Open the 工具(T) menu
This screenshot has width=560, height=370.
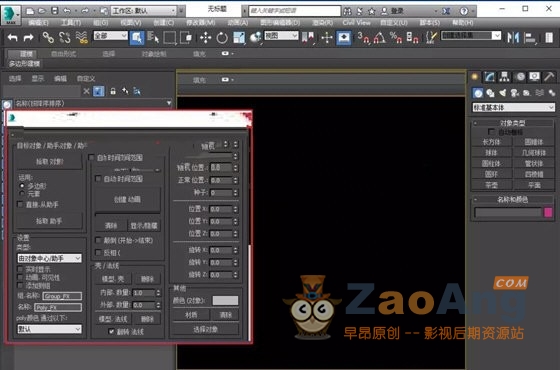coord(71,22)
